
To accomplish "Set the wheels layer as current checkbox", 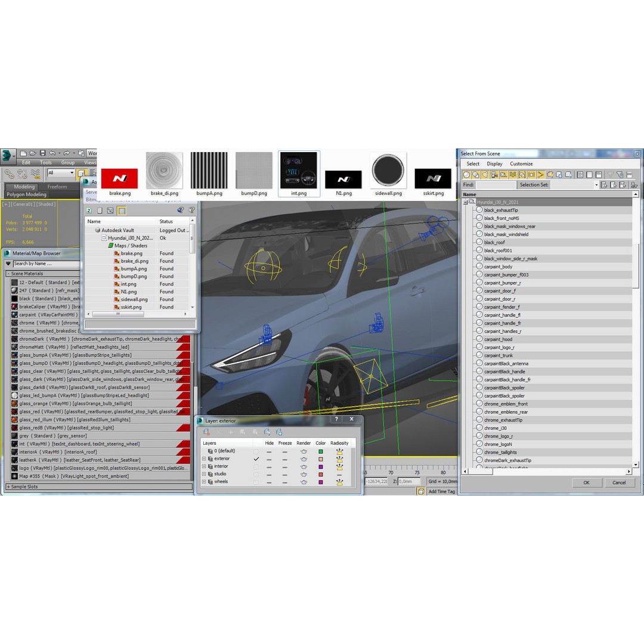I will point(256,482).
